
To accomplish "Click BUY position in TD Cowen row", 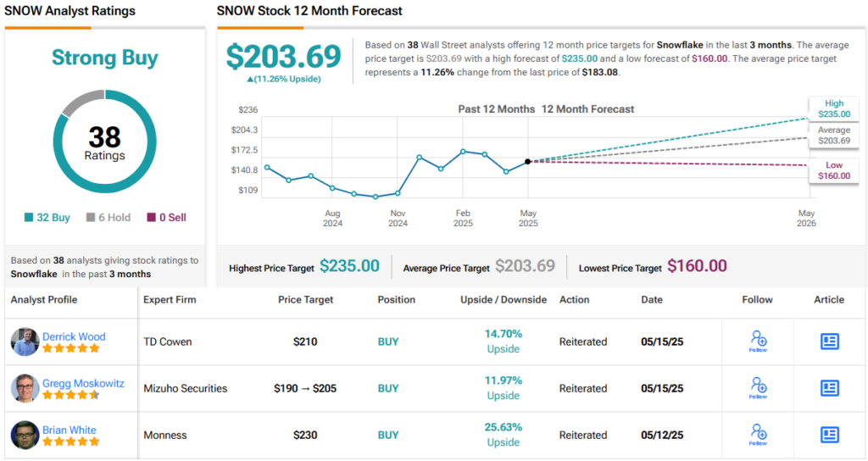I will click(388, 342).
